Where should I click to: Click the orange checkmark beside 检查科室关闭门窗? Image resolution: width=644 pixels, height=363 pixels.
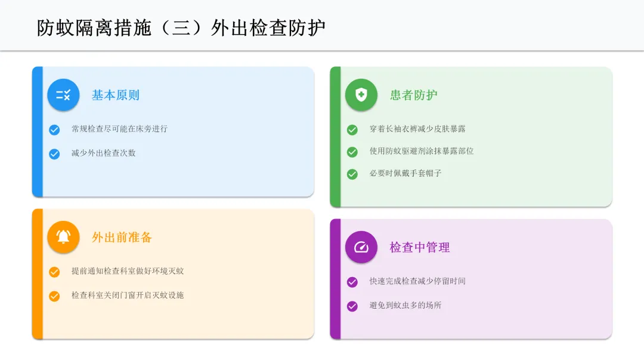click(x=54, y=296)
